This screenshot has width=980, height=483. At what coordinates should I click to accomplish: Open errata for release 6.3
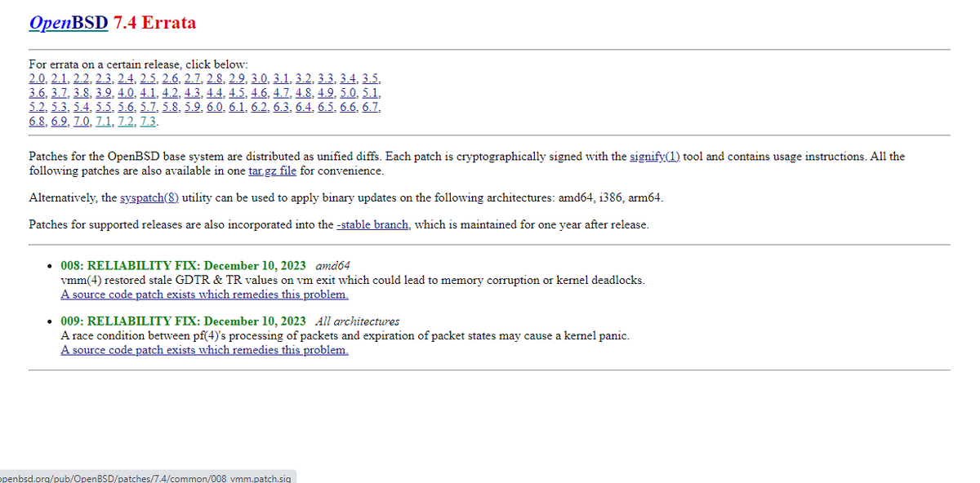pyautogui.click(x=281, y=109)
